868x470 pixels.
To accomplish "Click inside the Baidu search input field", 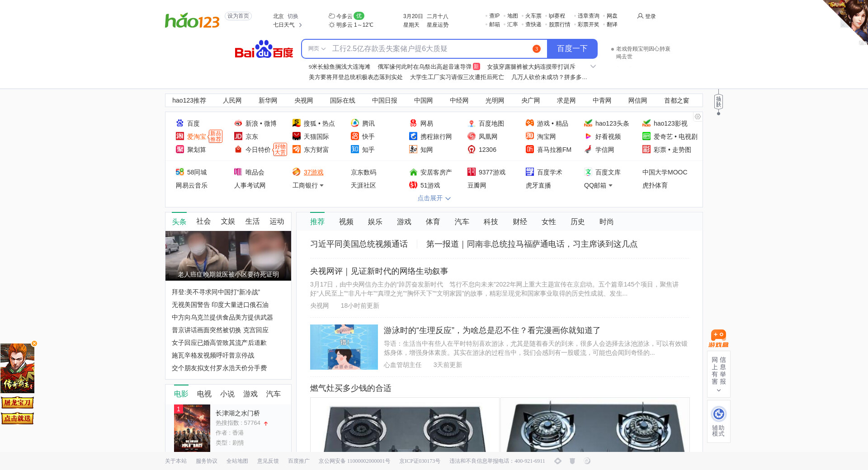I will (429, 49).
